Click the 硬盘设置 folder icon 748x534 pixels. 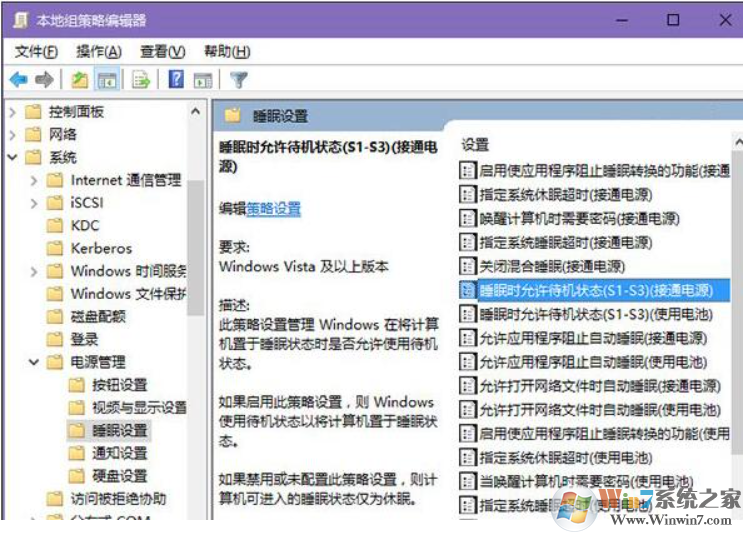tap(76, 476)
